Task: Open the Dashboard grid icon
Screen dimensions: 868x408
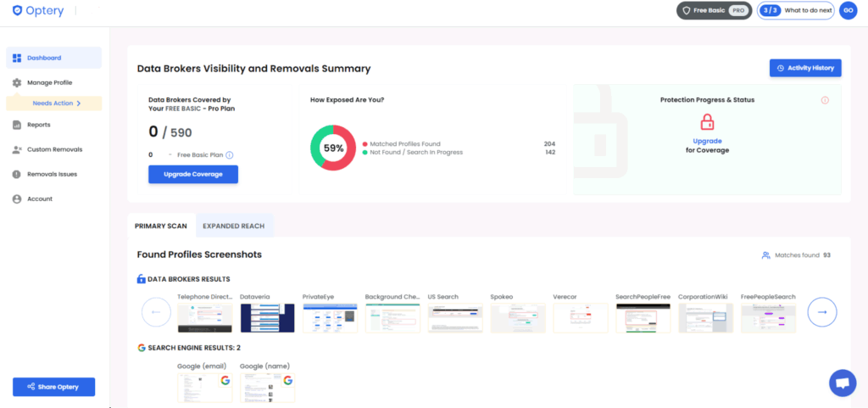Action: click(17, 59)
